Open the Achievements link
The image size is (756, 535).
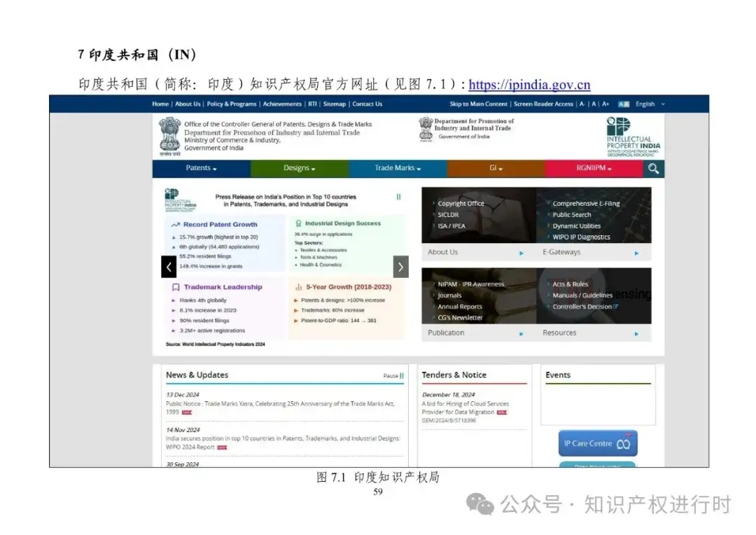tap(282, 104)
